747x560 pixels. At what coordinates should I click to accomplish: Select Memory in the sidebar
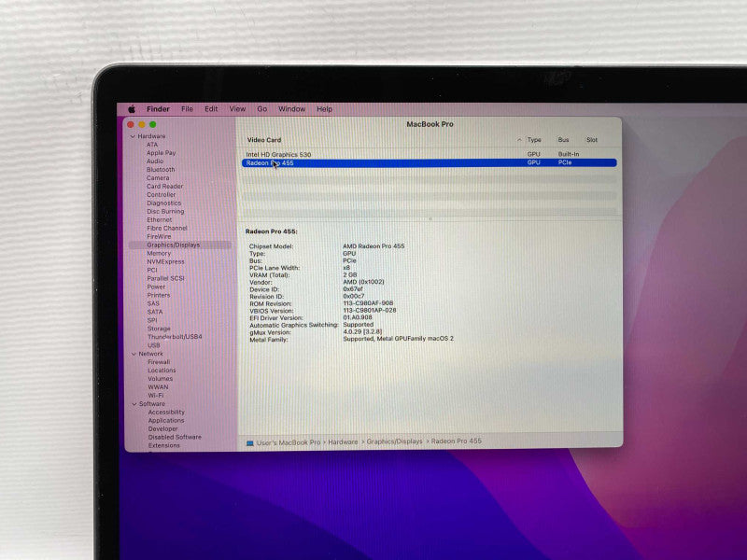[x=159, y=253]
